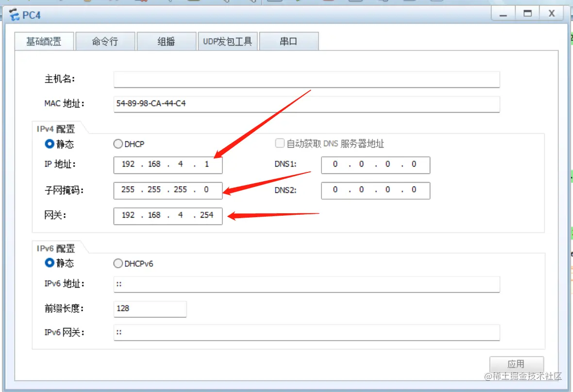Click the IP 地址 input showing 192.168.4.1
573x392 pixels.
(x=168, y=165)
